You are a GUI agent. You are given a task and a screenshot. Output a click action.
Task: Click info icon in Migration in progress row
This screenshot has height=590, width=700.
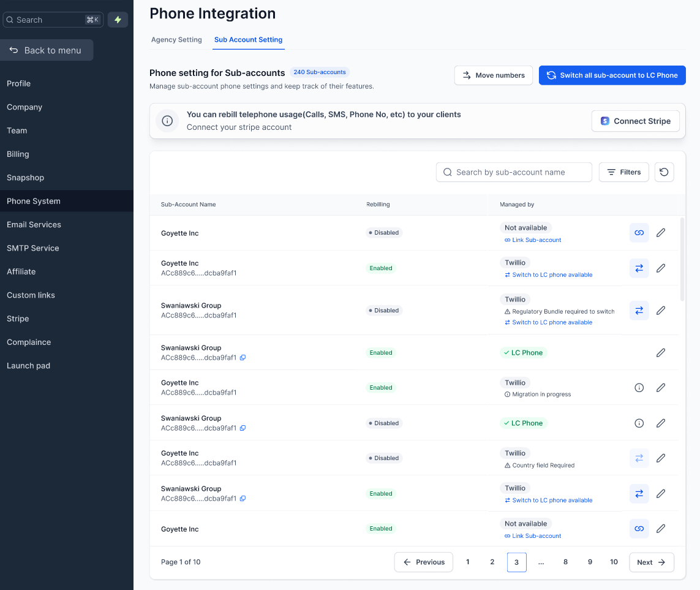tap(639, 388)
